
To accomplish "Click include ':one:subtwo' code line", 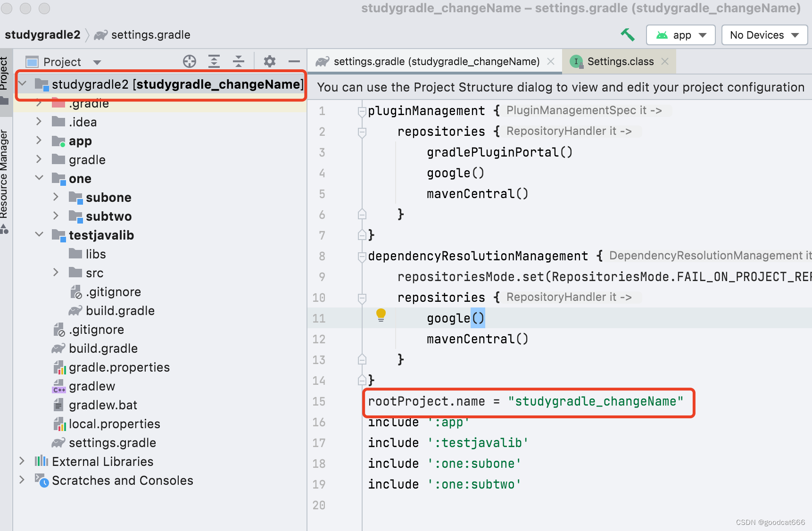I will [x=444, y=484].
